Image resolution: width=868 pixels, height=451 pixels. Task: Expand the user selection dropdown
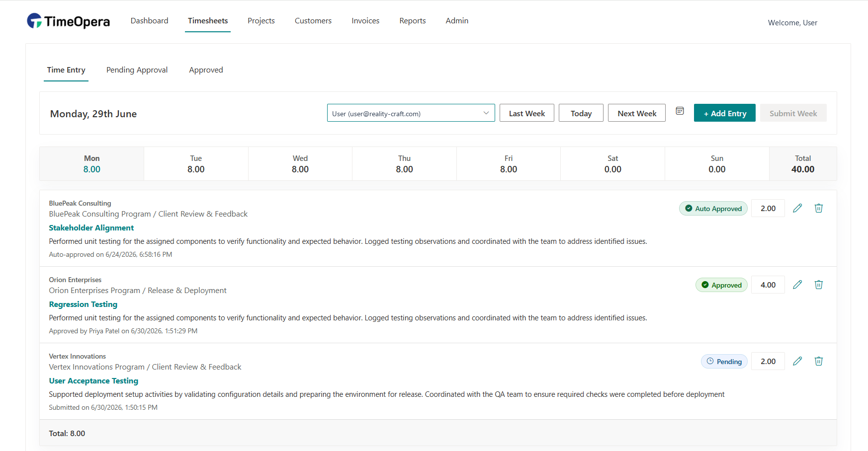point(411,113)
